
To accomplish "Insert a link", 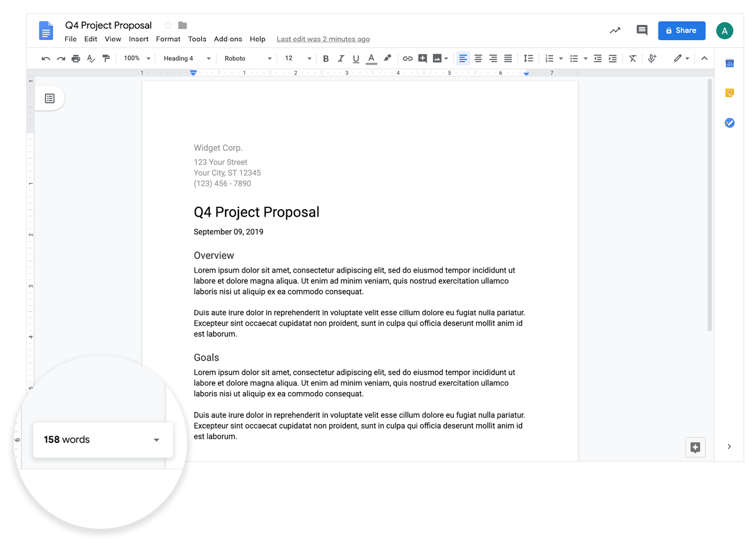I will [407, 58].
